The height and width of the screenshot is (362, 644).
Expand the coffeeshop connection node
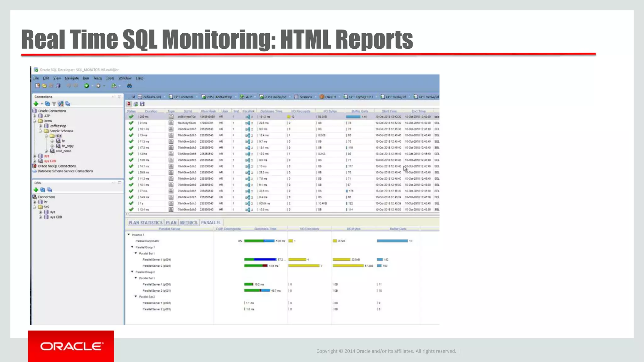point(40,126)
